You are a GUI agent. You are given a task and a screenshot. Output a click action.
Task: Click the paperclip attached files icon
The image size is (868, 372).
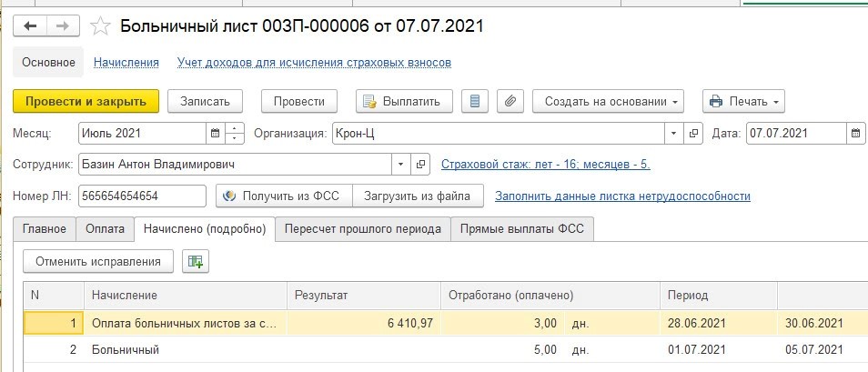click(510, 101)
